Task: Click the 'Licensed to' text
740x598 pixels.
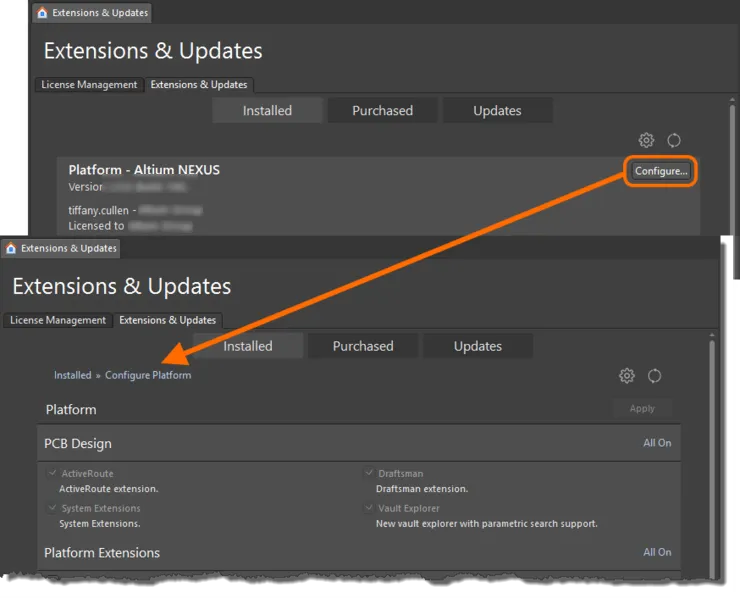Action: (96, 226)
